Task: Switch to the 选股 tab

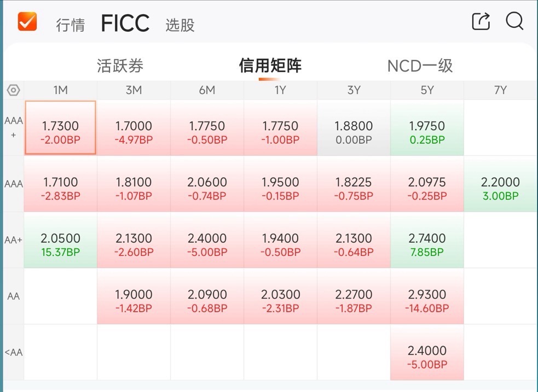Action: (x=180, y=25)
